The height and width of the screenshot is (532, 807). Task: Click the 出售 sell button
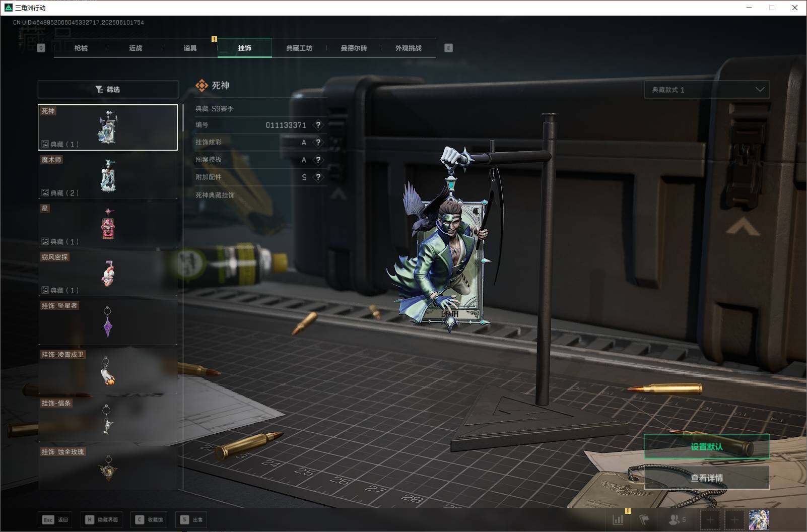(x=191, y=519)
